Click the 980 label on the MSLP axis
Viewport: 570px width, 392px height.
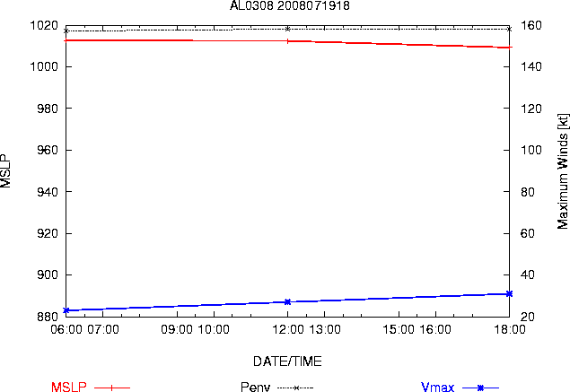[x=48, y=109]
